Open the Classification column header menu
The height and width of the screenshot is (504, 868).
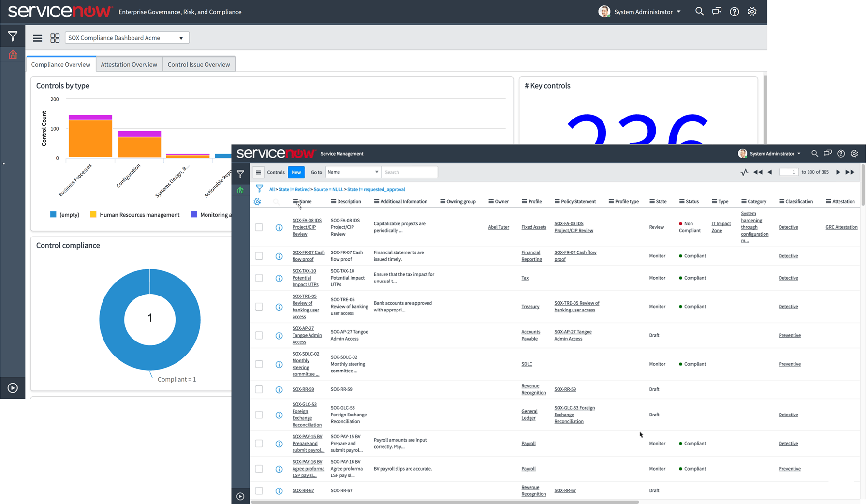781,202
